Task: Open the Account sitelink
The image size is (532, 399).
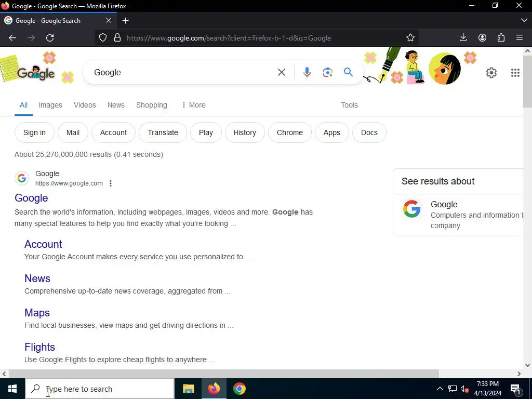Action: [43, 244]
